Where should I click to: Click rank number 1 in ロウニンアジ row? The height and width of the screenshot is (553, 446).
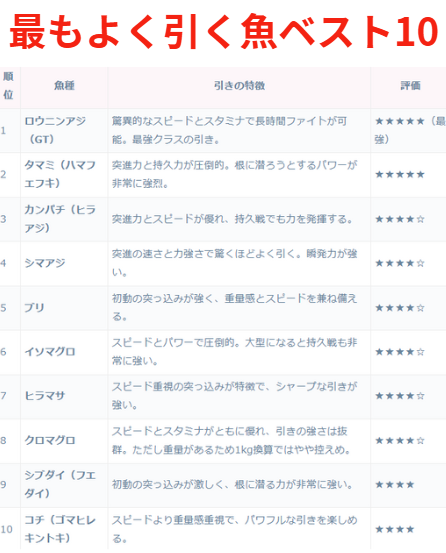[x=3, y=131]
